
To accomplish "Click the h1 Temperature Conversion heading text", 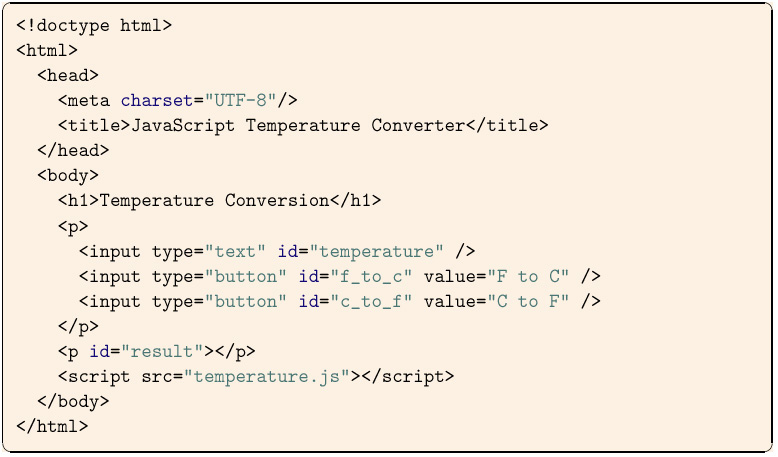I will click(214, 200).
